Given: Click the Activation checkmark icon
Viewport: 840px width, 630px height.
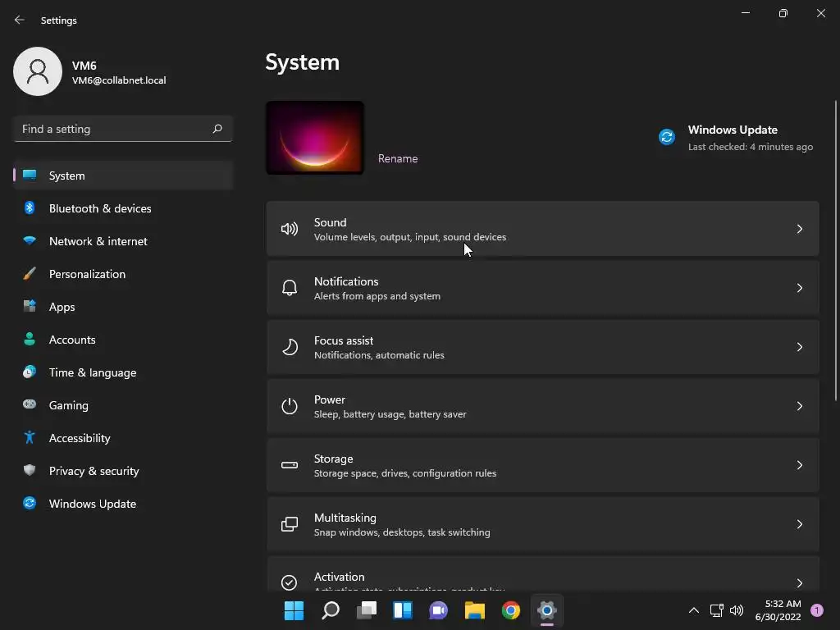Looking at the screenshot, I should click(290, 582).
